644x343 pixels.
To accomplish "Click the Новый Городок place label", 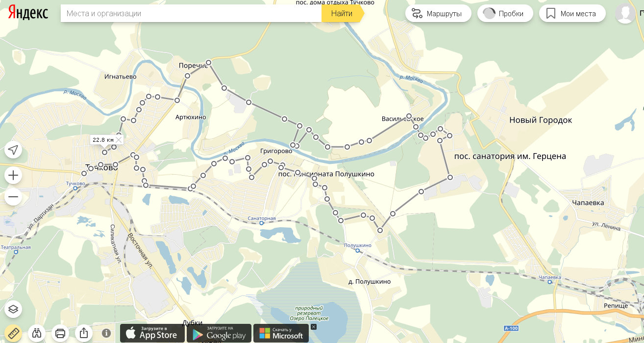I will 541,120.
